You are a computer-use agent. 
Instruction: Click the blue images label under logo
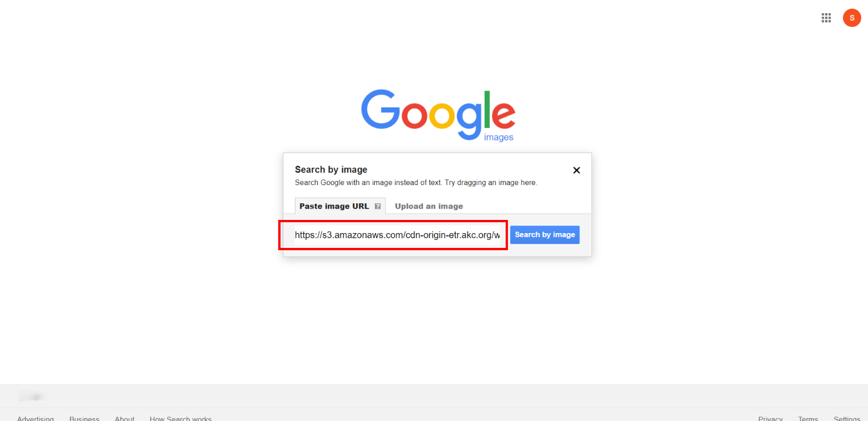(x=498, y=137)
